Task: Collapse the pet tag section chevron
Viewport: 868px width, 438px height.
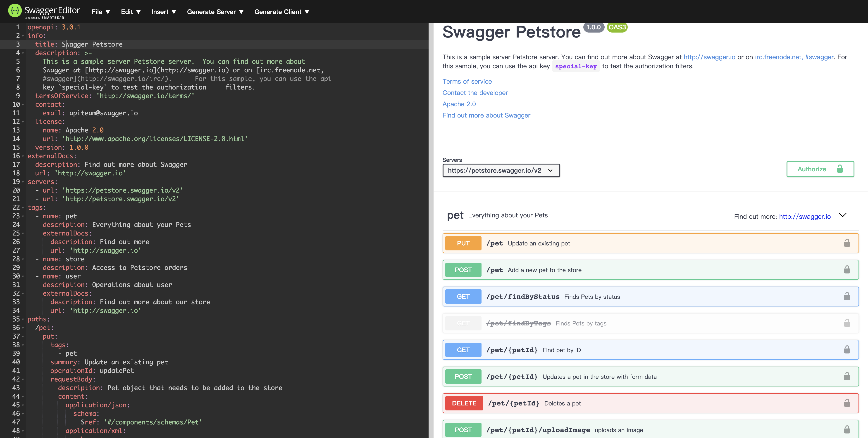Action: 842,215
